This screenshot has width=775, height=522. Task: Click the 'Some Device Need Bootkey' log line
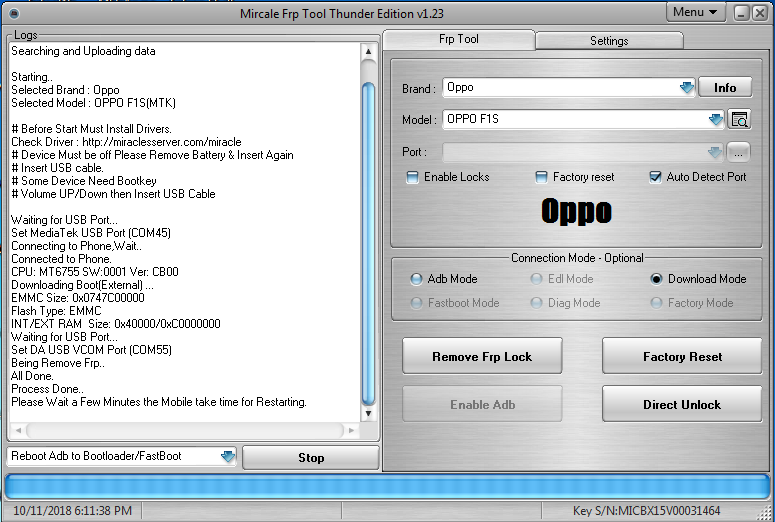[x=84, y=181]
